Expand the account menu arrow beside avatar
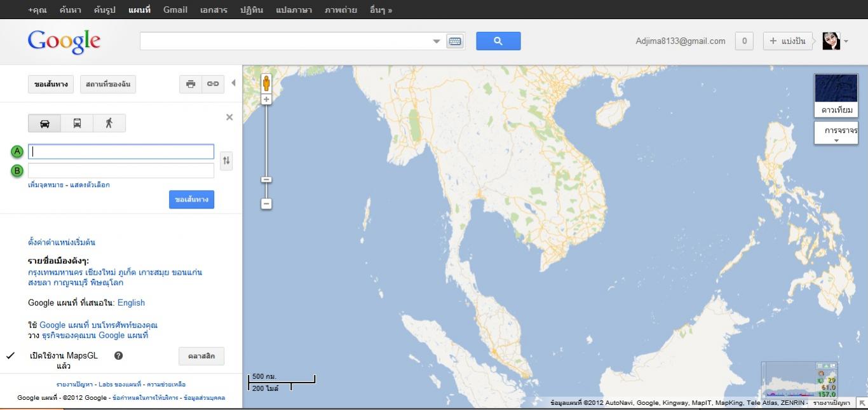The width and height of the screenshot is (868, 410). [846, 41]
